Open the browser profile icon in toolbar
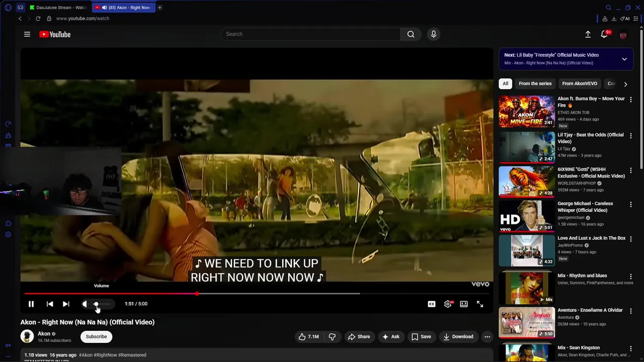Image resolution: width=644 pixels, height=362 pixels. [605, 19]
